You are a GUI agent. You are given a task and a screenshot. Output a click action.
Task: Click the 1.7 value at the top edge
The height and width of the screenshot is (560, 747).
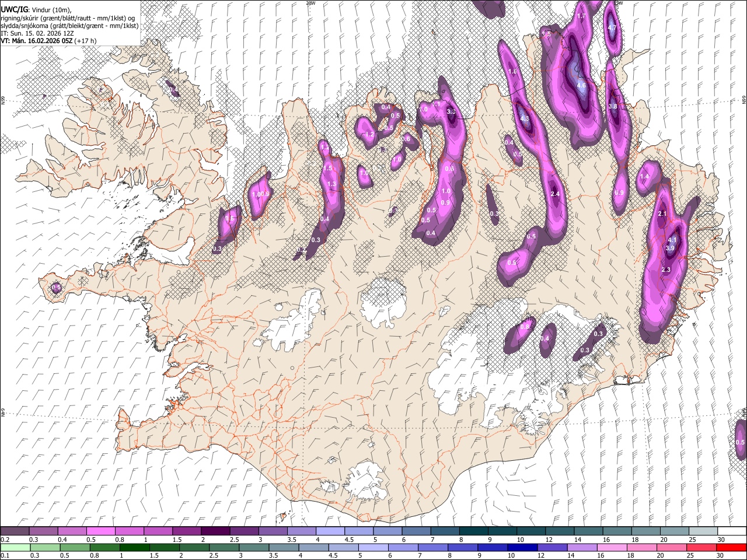point(581,16)
